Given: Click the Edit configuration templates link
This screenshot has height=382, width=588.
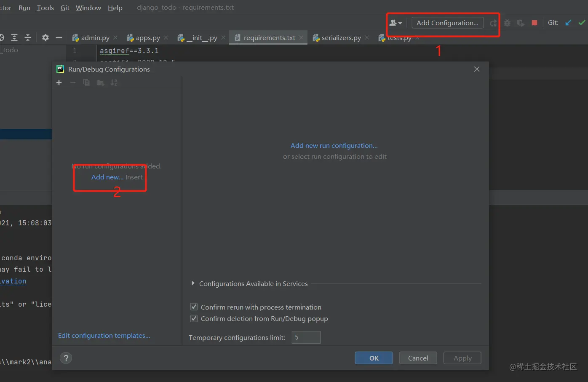Looking at the screenshot, I should [x=104, y=335].
